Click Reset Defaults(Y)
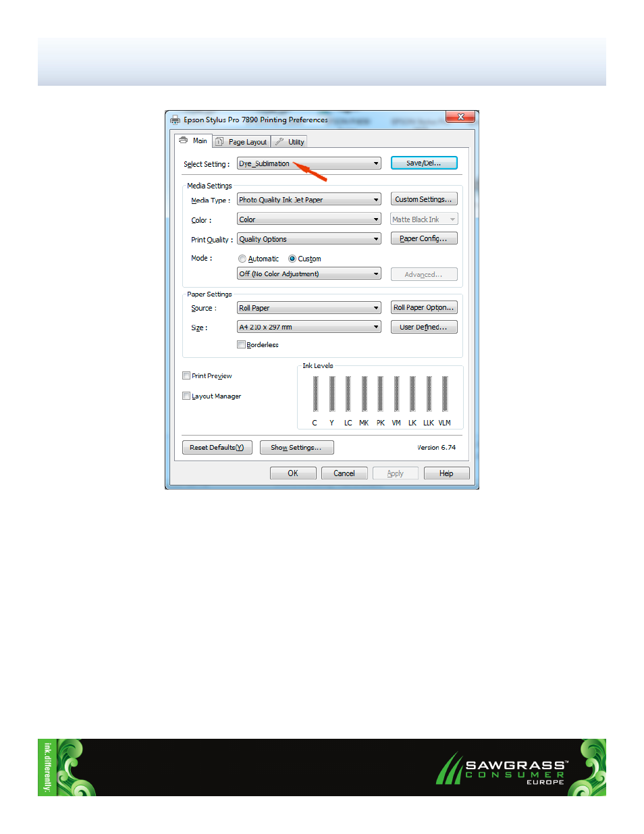The width and height of the screenshot is (644, 834). click(217, 447)
